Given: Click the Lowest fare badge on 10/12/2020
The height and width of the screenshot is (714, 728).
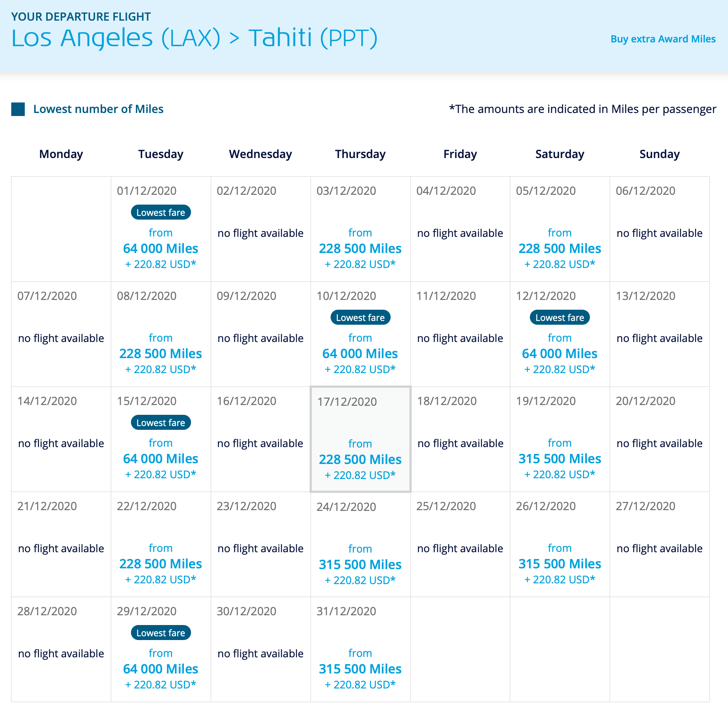Looking at the screenshot, I should pos(360,317).
